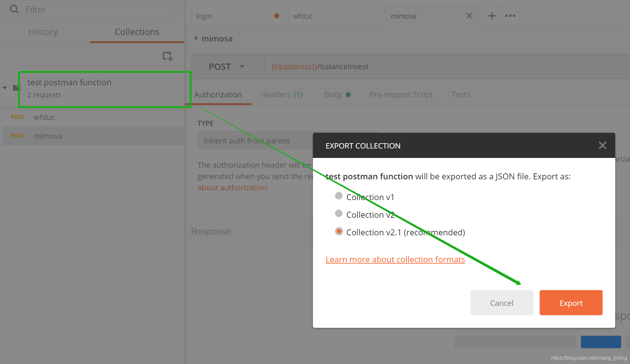Screen dimensions: 630x364
Task: Click the collection folder icon
Action: (16, 88)
